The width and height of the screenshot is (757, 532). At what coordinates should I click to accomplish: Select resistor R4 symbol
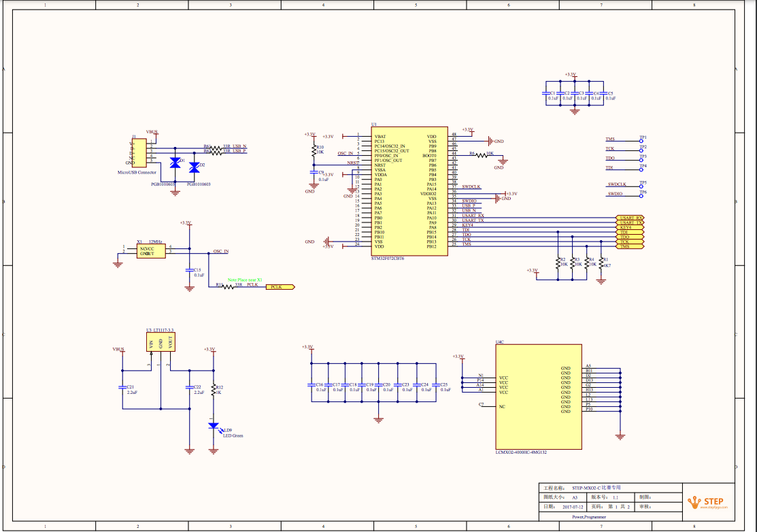586,263
